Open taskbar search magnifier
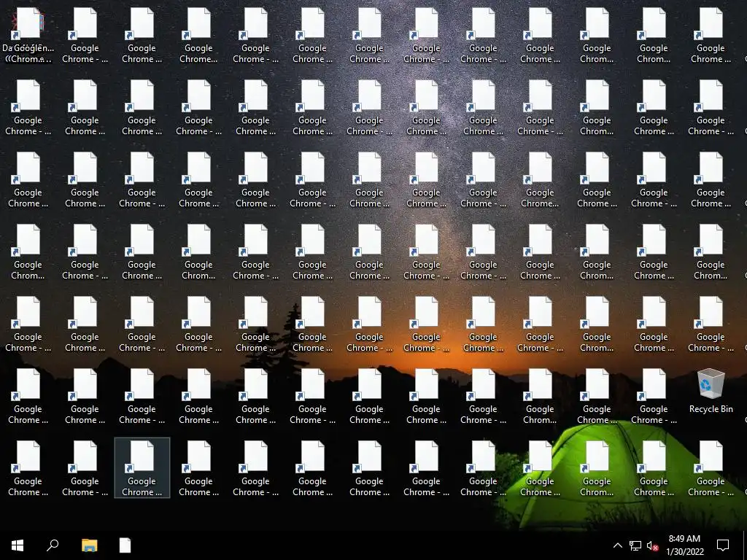The width and height of the screenshot is (747, 560). (x=53, y=545)
